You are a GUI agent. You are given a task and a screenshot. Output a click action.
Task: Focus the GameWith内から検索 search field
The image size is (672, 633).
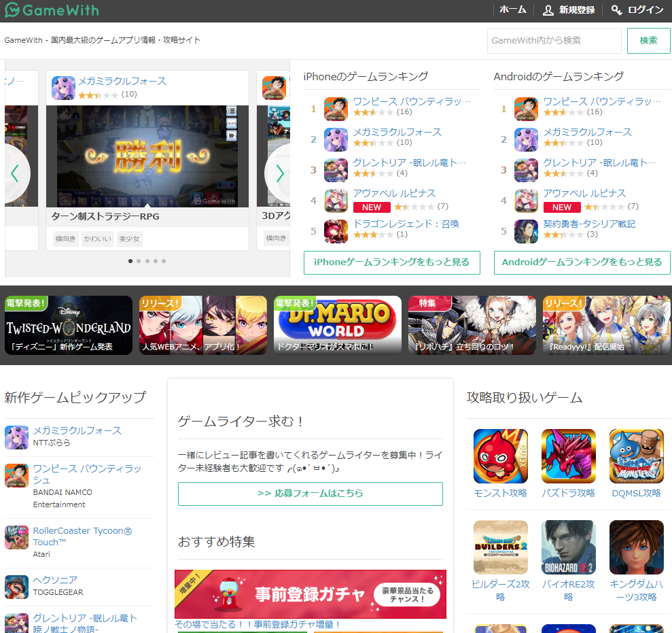pyautogui.click(x=554, y=41)
